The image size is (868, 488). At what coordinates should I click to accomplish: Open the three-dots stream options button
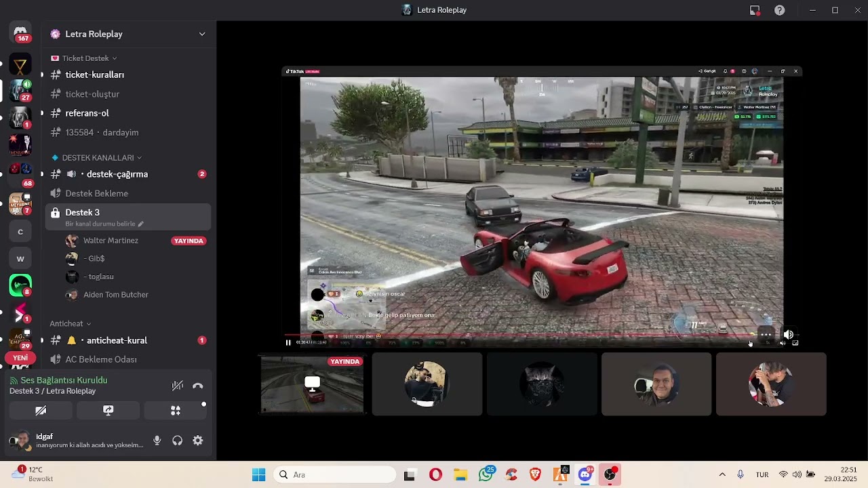766,334
